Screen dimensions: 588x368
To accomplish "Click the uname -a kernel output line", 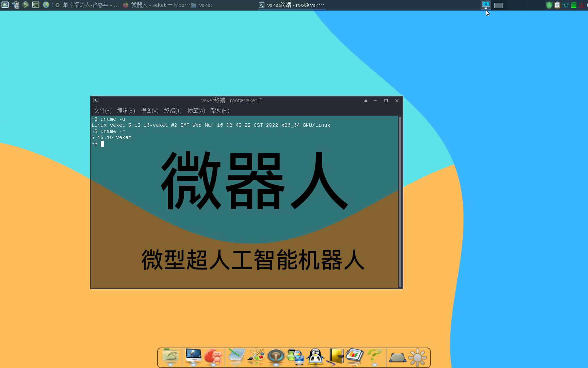I will [211, 125].
